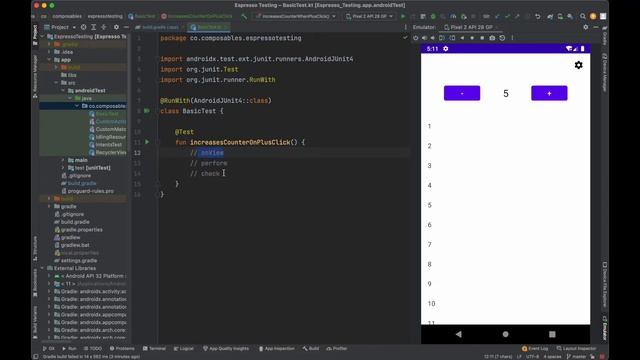Screen dimensions: 640x360
Task: Click the hammer build icon in the navigation bar
Action: coord(244,16)
